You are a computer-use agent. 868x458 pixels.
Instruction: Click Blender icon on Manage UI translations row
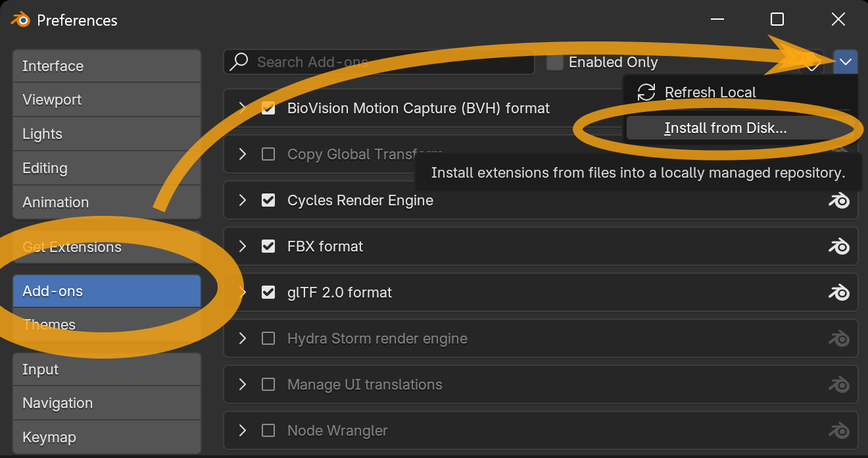[x=838, y=385]
